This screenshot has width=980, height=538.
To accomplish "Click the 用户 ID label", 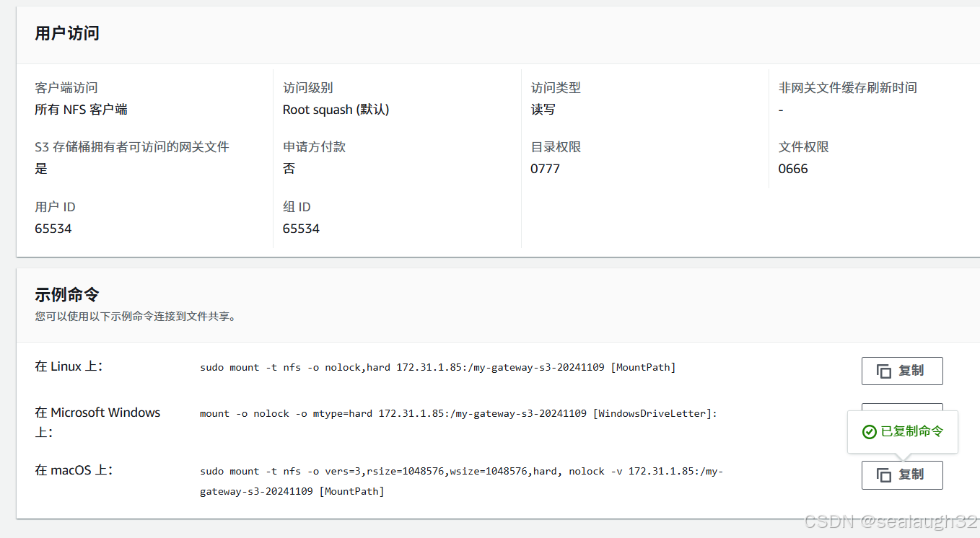I will (x=55, y=207).
